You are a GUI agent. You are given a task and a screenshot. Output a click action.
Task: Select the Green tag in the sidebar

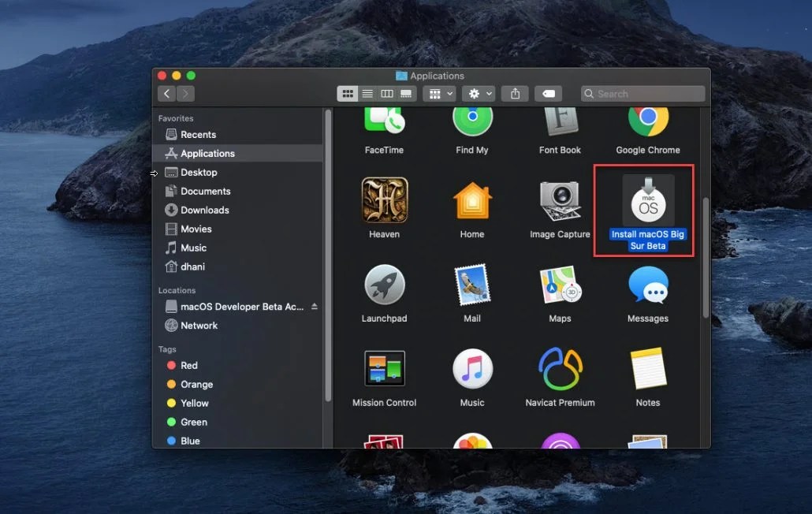pyautogui.click(x=192, y=422)
